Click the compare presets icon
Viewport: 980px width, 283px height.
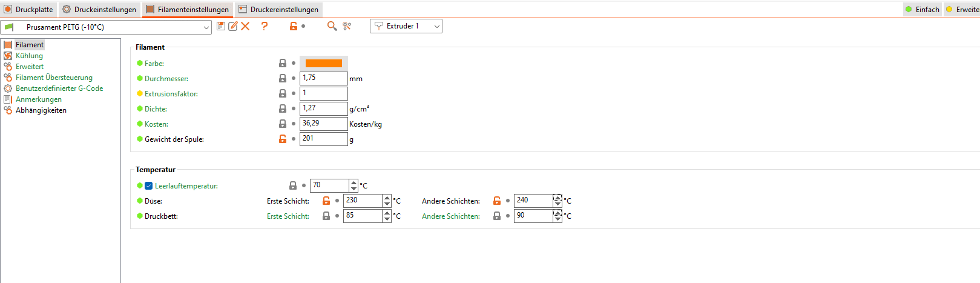click(x=347, y=26)
